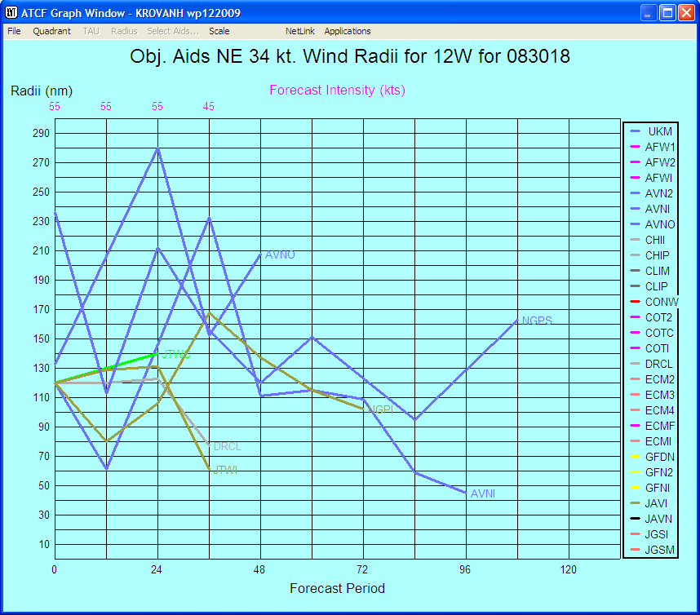The image size is (700, 615).
Task: Open the Select Aids dropdown
Action: click(172, 31)
